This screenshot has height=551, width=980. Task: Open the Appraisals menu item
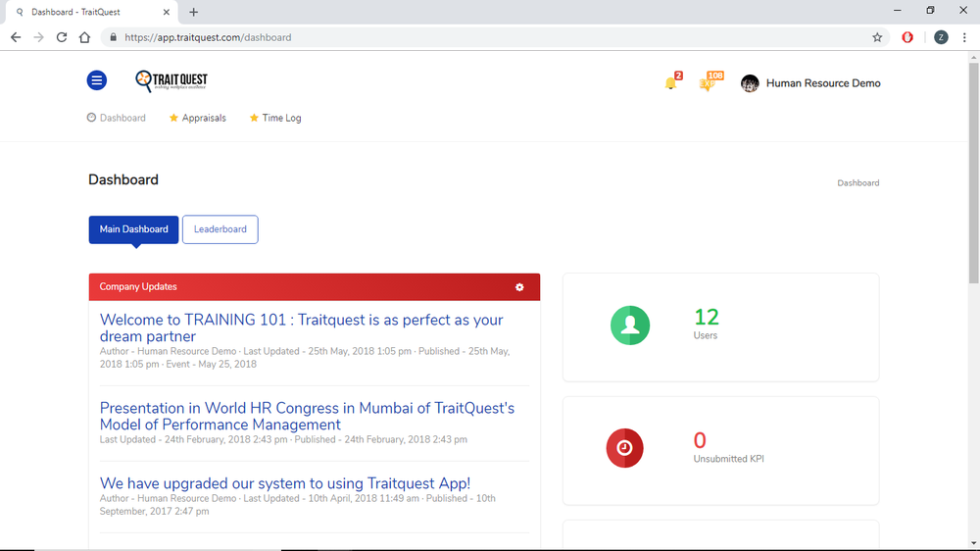click(x=198, y=118)
